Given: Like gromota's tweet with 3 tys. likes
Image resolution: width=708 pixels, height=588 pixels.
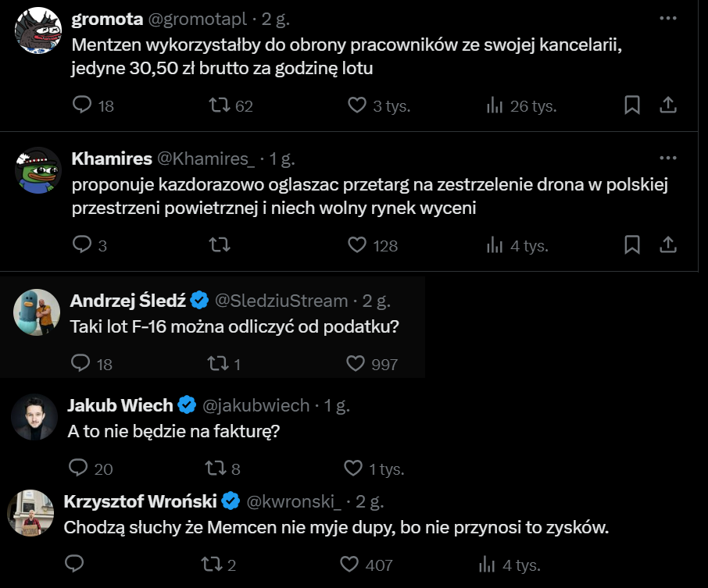Looking at the screenshot, I should tap(357, 105).
